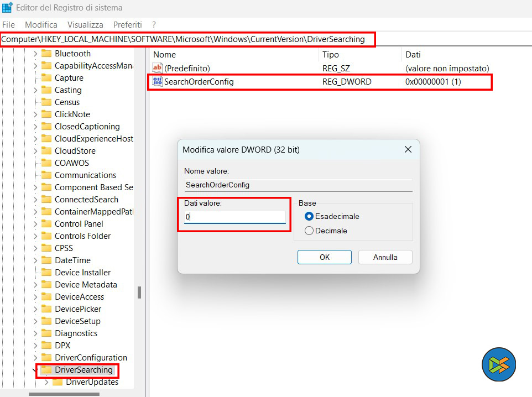Expand the Bluetooth key
The image size is (532, 397).
click(x=35, y=54)
